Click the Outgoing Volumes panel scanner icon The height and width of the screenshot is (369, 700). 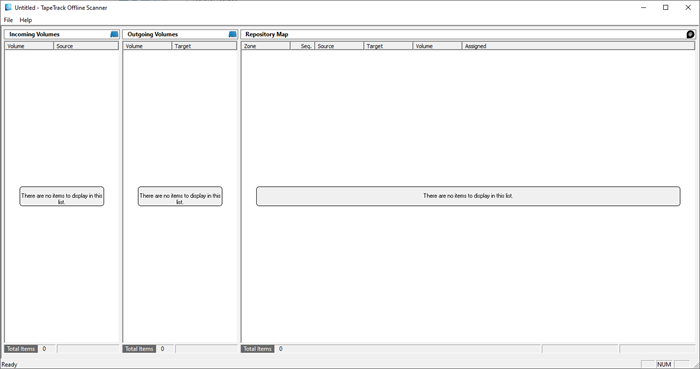coord(233,34)
